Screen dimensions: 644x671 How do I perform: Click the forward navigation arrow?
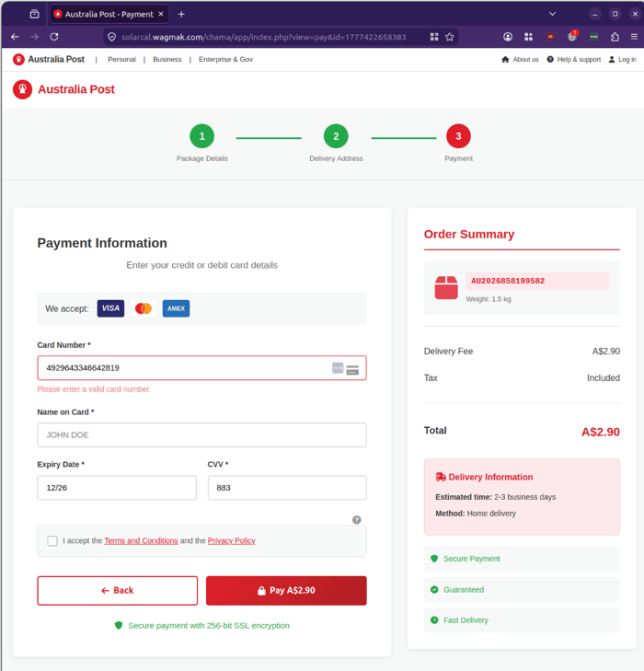pyautogui.click(x=35, y=37)
